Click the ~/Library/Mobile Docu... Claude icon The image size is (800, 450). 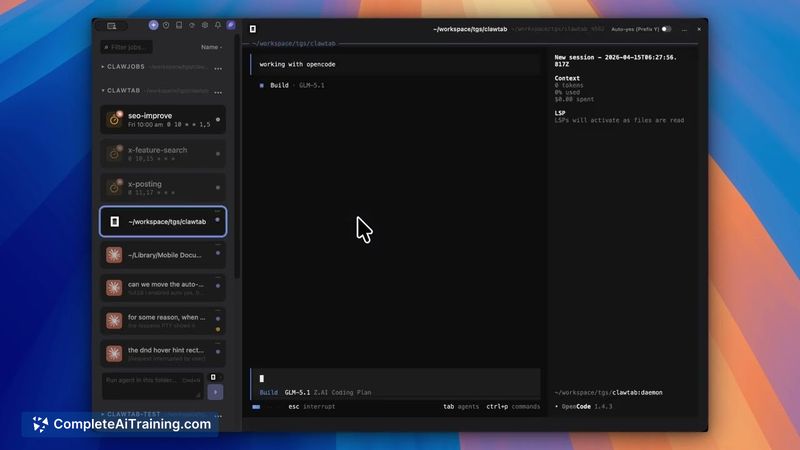114,255
